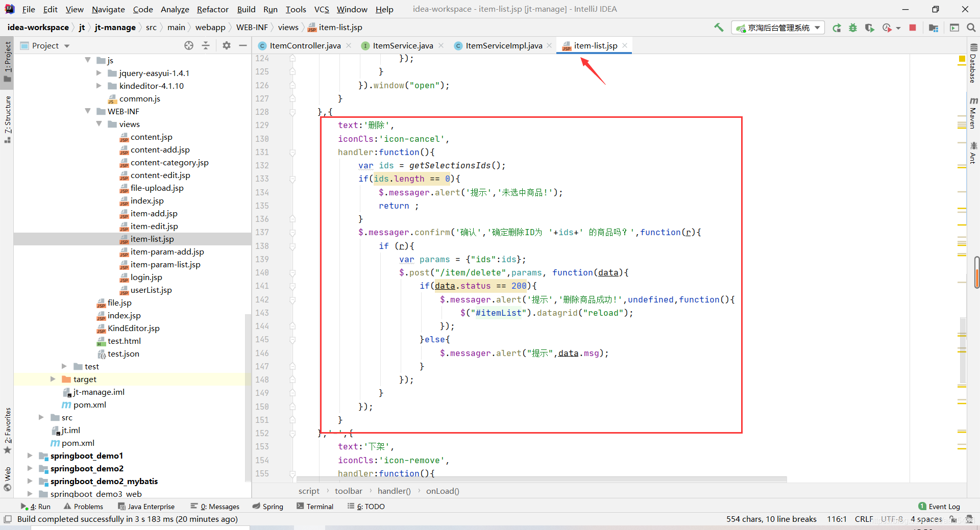Open Project Structure folder icon
The height and width of the screenshot is (530, 980).
click(x=934, y=28)
